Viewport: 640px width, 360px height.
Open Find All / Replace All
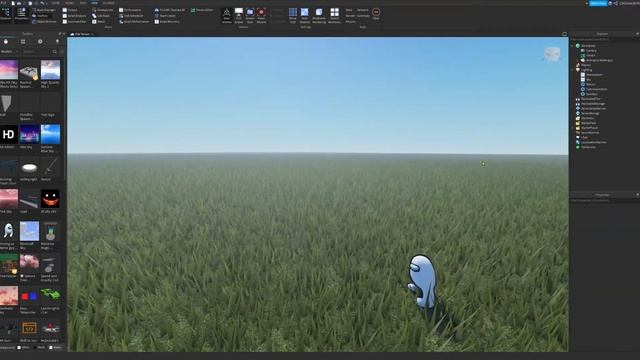click(169, 10)
